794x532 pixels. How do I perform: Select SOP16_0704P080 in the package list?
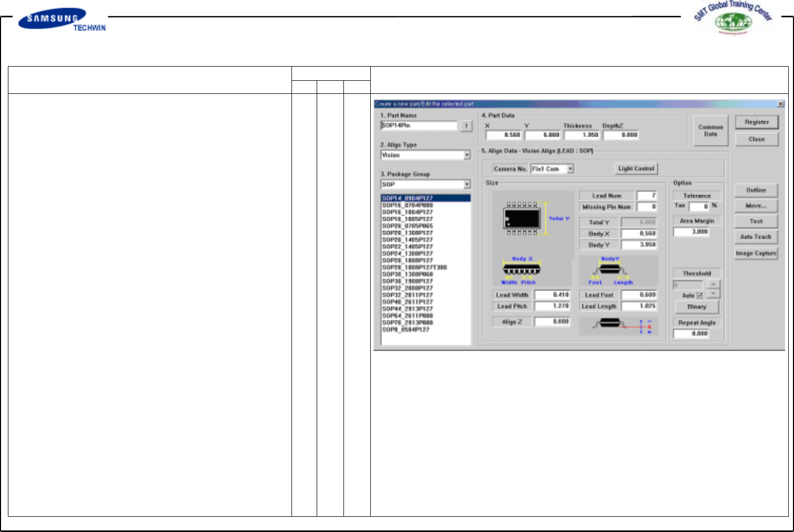[426, 205]
